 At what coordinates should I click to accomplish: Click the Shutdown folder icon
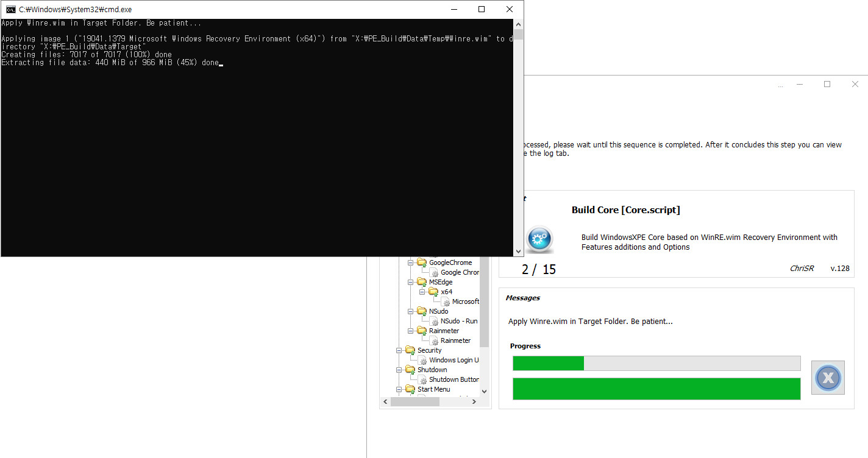(x=410, y=370)
